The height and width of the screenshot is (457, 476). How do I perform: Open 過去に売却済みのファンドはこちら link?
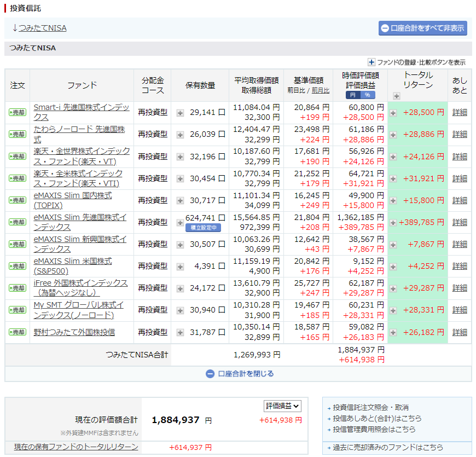coord(388,447)
